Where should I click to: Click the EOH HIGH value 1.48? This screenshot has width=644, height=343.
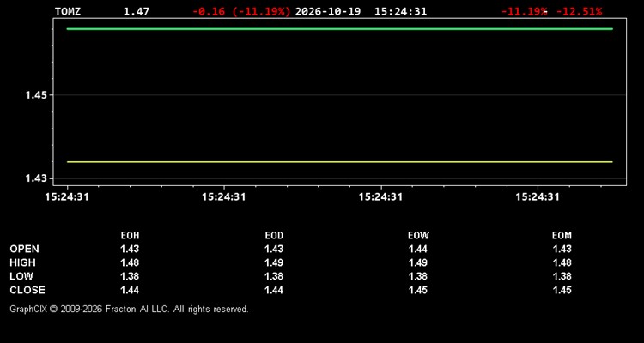pyautogui.click(x=130, y=262)
